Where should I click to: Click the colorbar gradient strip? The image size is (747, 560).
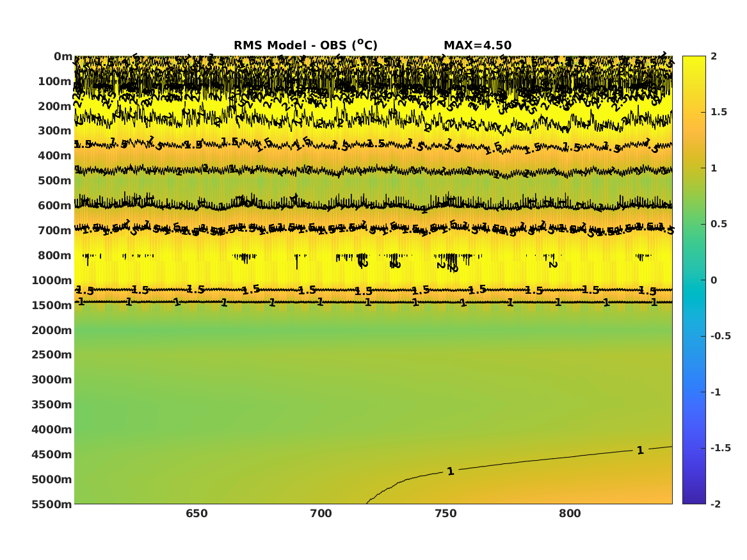[x=694, y=280]
